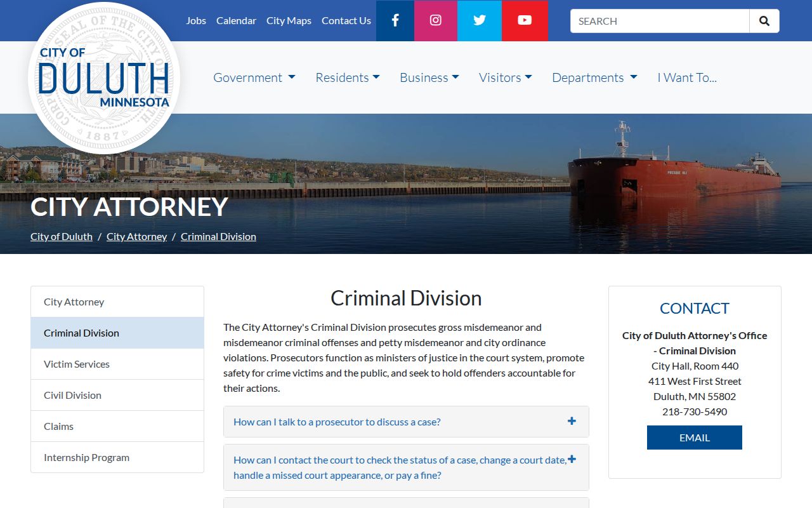Click the EMAIL button in Contact
Screen dimensions: 812x508
tap(695, 438)
